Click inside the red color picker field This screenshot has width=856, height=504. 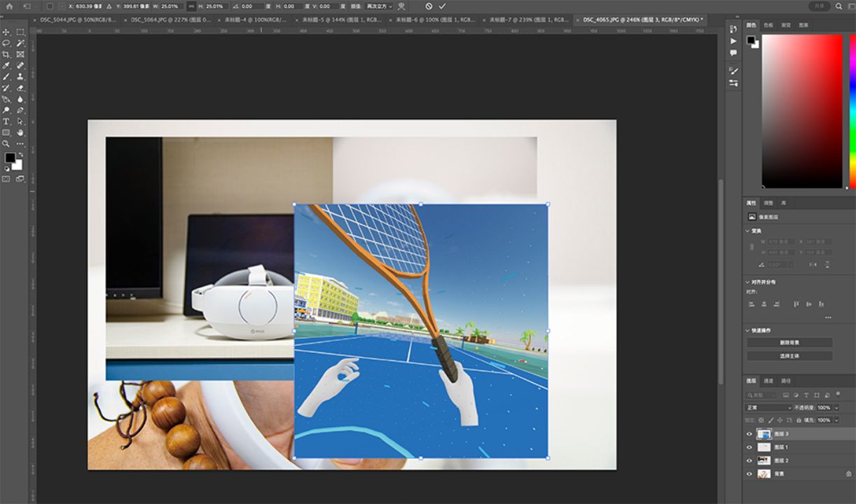[x=802, y=111]
